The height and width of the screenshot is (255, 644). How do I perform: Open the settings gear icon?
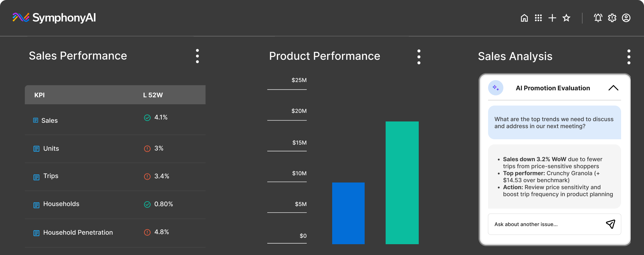pyautogui.click(x=612, y=18)
